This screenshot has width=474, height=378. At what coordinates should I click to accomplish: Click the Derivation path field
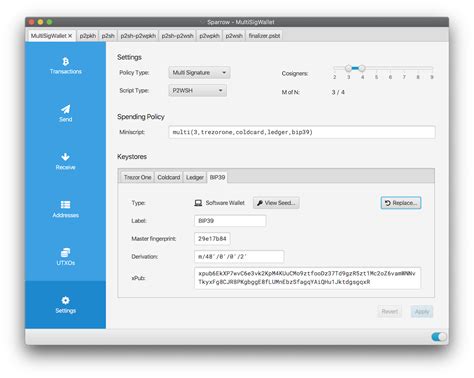239,257
